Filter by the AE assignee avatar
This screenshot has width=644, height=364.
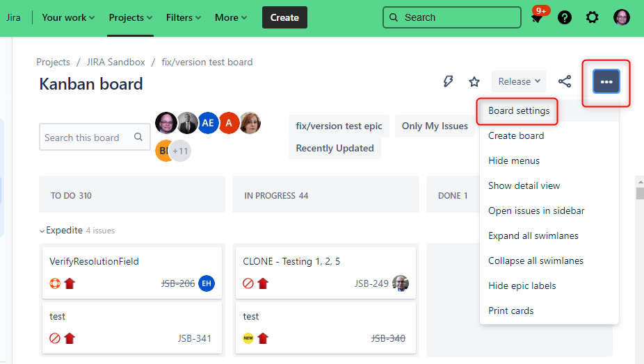coord(208,123)
